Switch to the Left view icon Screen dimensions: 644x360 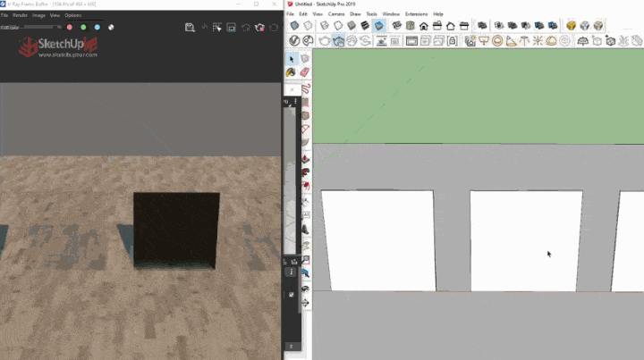click(464, 25)
